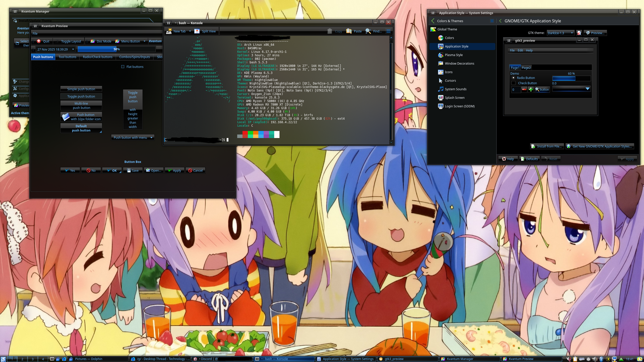Screen dimensions: 644x362
Task: Expand the Push button with menu
Action: point(133,138)
